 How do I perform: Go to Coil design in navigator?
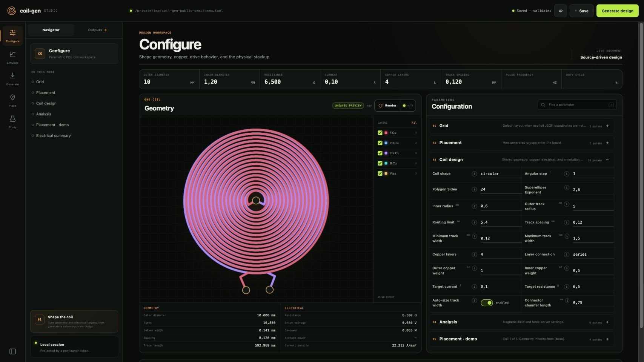tap(46, 103)
